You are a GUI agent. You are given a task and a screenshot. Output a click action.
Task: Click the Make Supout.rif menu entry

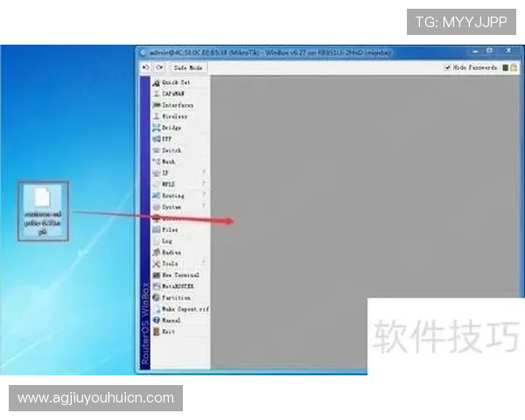180,309
